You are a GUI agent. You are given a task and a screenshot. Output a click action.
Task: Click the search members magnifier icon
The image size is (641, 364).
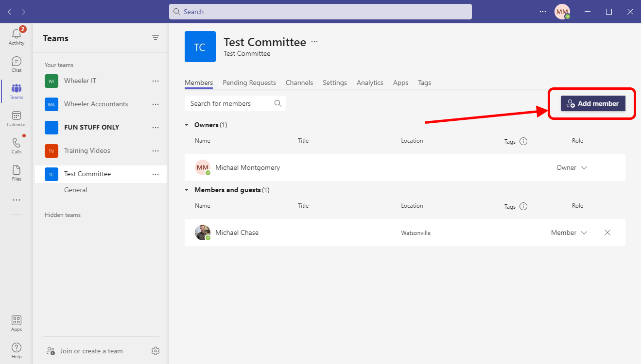tap(278, 103)
